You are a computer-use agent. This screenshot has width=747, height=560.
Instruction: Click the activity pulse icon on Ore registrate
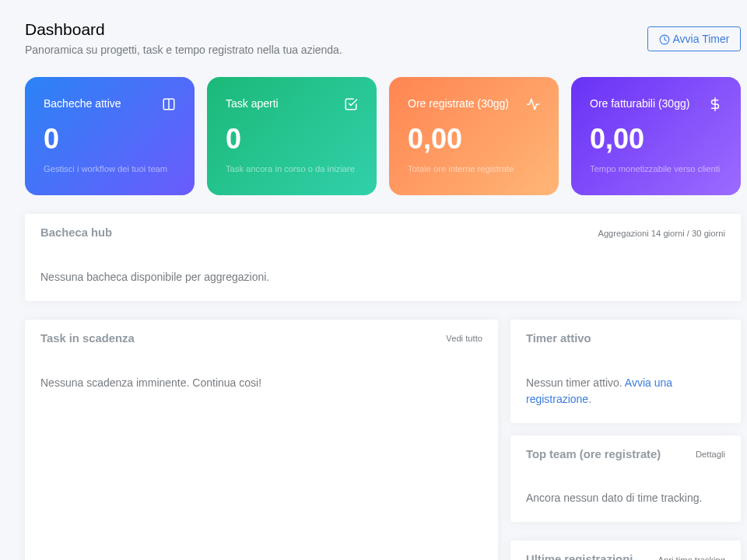pyautogui.click(x=533, y=103)
